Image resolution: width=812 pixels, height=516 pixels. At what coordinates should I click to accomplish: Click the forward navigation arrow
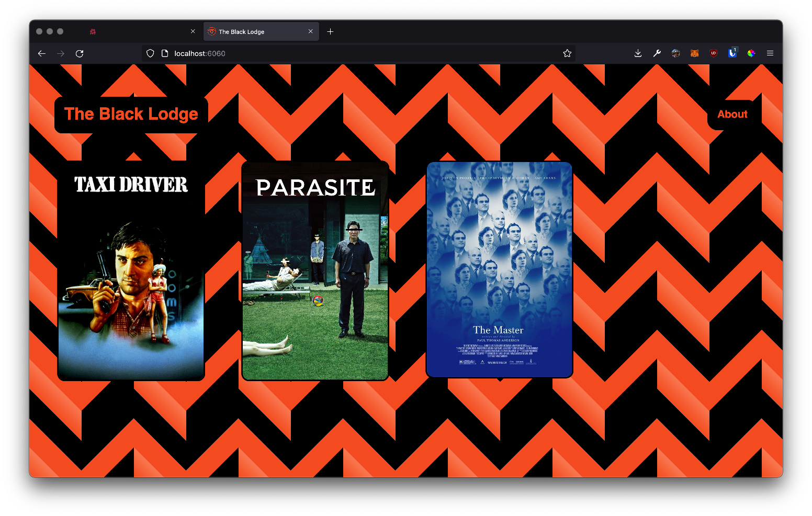[x=61, y=53]
